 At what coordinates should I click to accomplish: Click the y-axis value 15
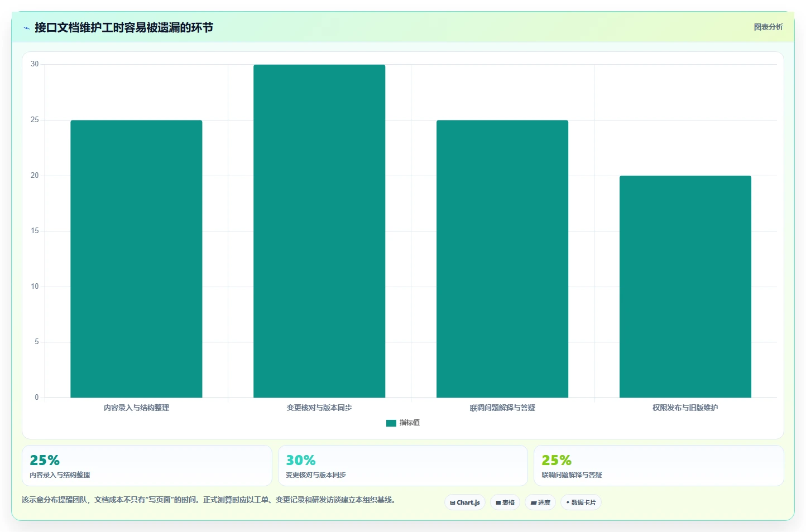35,231
